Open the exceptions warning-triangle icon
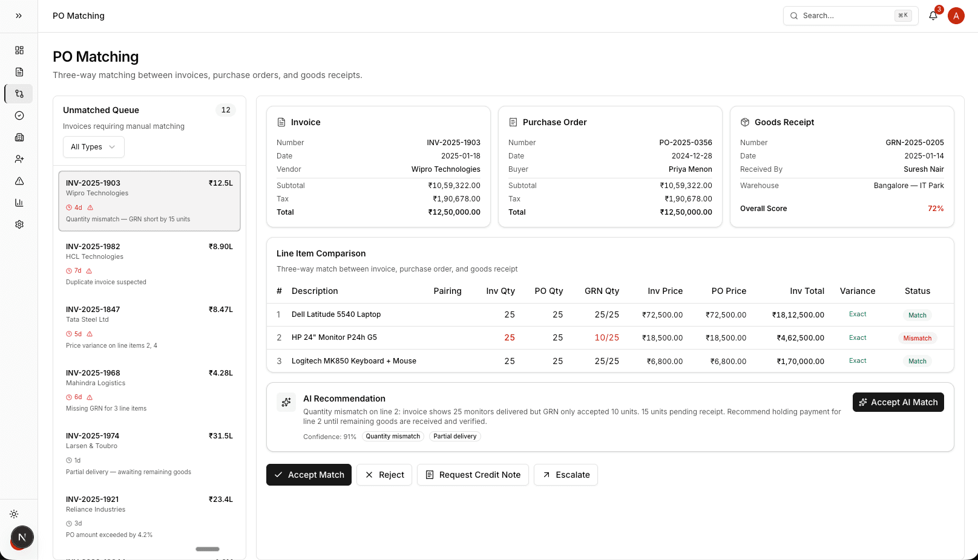 [19, 181]
